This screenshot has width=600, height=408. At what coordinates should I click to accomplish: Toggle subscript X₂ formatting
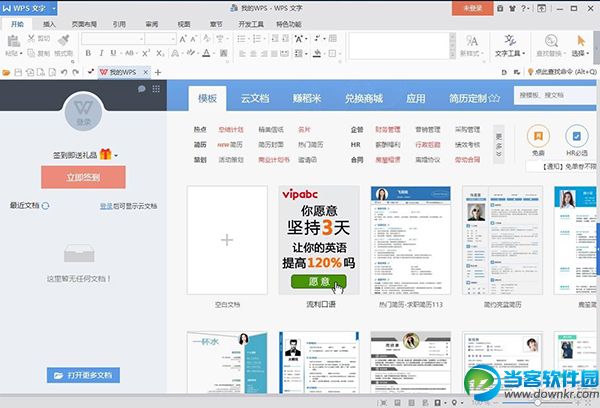pyautogui.click(x=160, y=53)
